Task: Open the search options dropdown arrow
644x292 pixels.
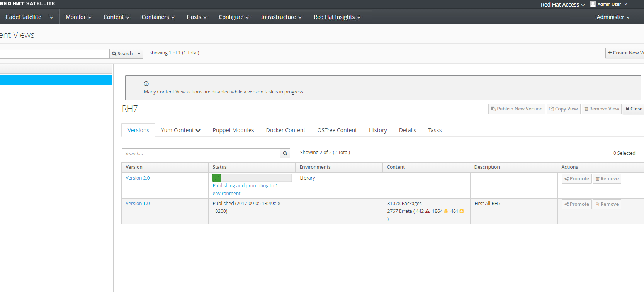Action: pyautogui.click(x=139, y=54)
